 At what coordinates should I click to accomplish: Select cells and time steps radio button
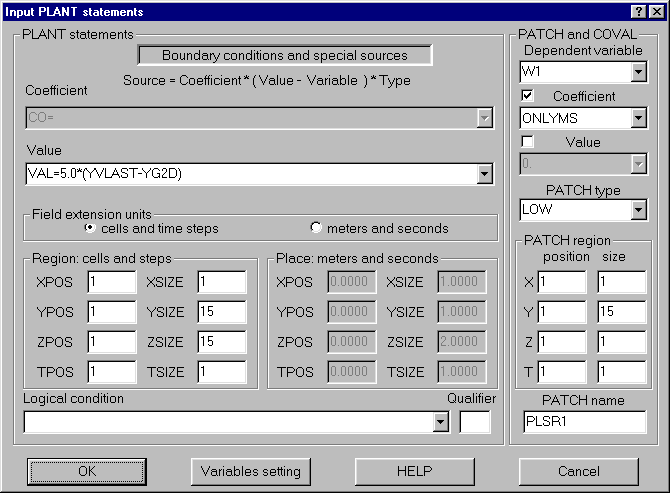point(90,228)
